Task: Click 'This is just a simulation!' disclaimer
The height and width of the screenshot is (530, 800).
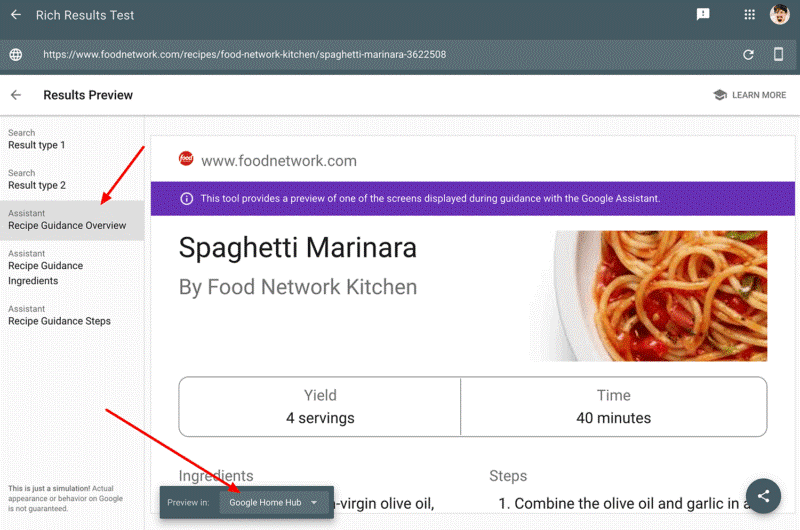Action: tap(65, 498)
